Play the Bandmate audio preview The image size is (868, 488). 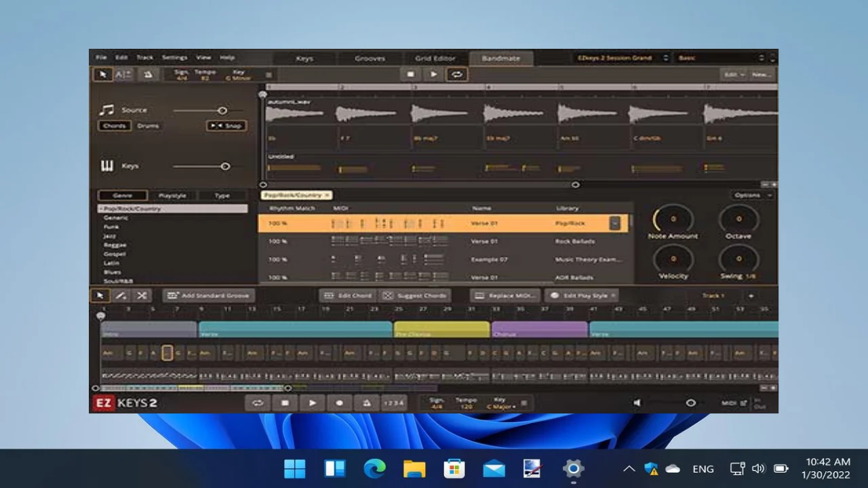click(x=433, y=75)
